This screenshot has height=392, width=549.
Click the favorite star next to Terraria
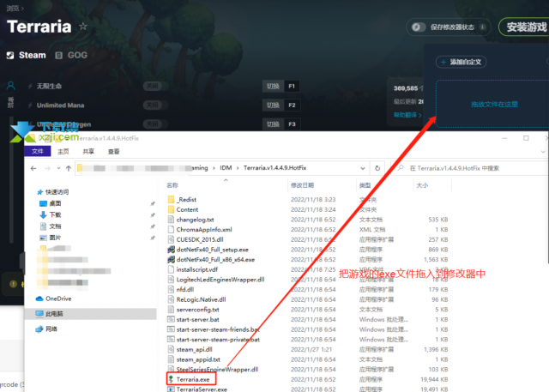coord(83,27)
